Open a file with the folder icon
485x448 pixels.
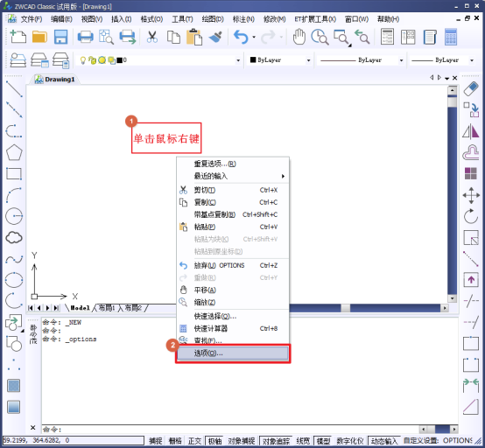39,37
